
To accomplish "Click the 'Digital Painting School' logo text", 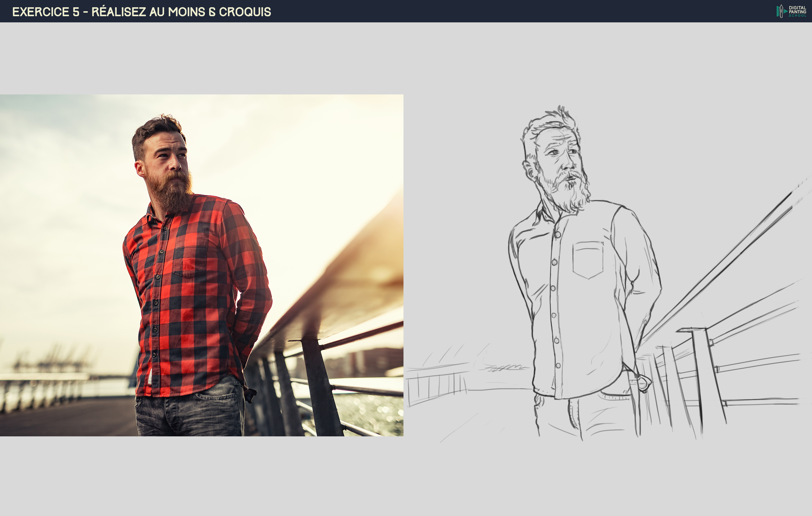I will pyautogui.click(x=797, y=11).
